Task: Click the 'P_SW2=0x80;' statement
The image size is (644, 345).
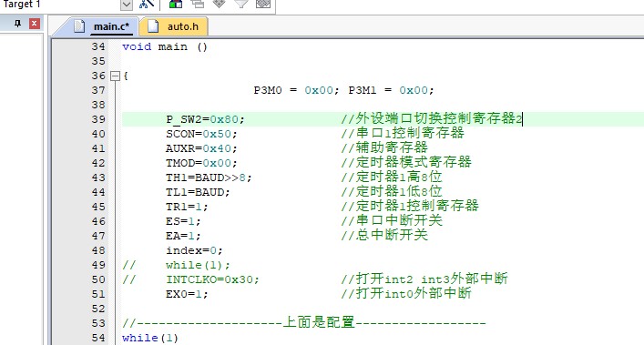Action: point(205,119)
